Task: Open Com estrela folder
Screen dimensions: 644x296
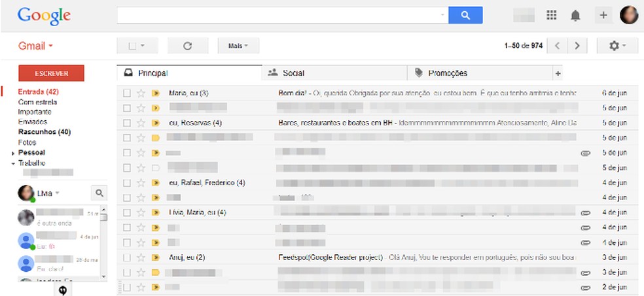Action: [x=37, y=102]
